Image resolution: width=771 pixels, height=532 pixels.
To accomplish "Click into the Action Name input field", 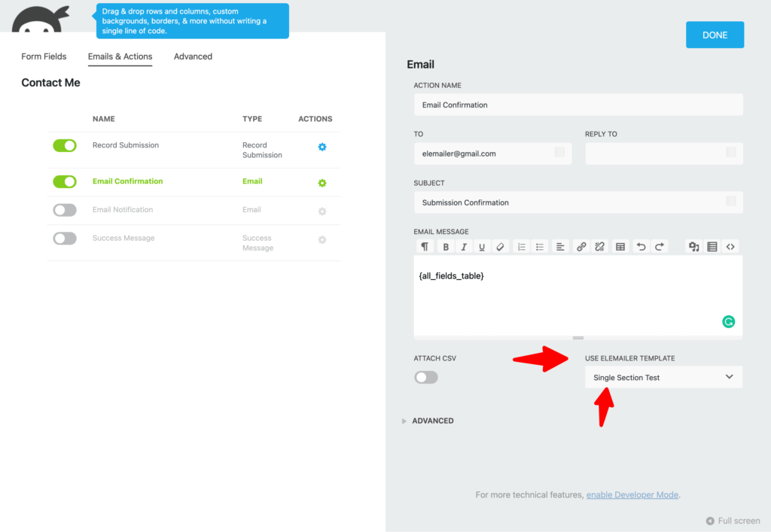I will [578, 105].
